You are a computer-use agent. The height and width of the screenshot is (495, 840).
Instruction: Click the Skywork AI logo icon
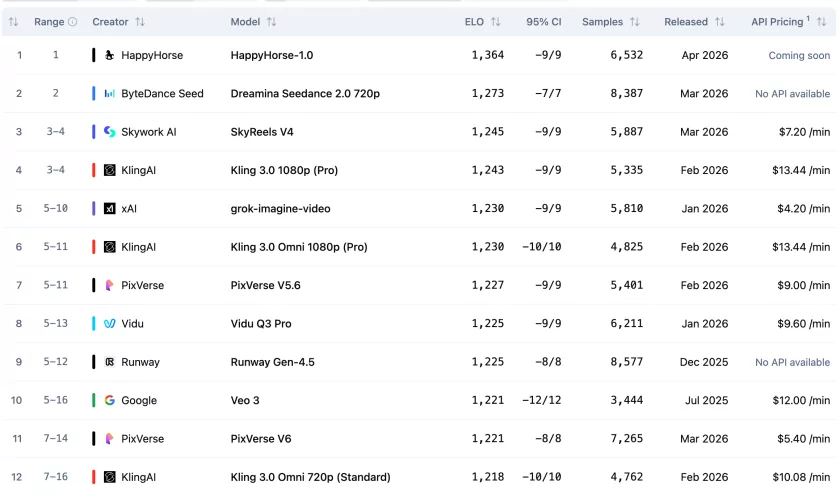tap(110, 132)
